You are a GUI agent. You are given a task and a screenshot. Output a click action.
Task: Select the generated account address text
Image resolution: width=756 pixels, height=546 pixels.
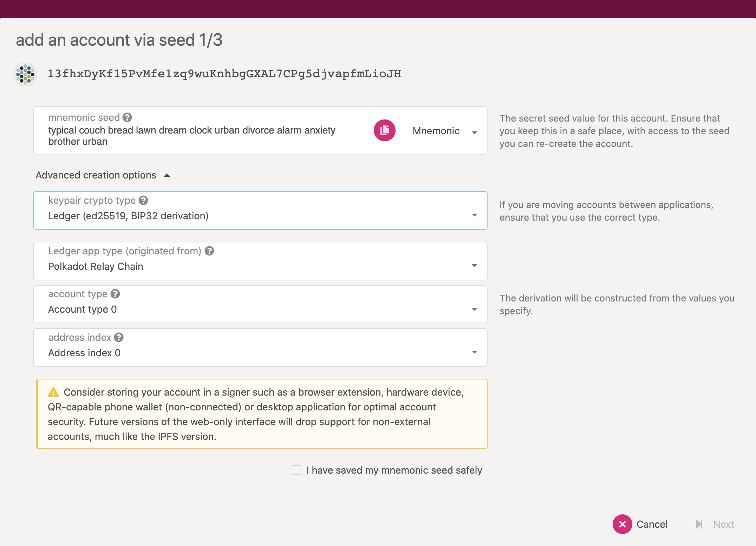point(224,74)
